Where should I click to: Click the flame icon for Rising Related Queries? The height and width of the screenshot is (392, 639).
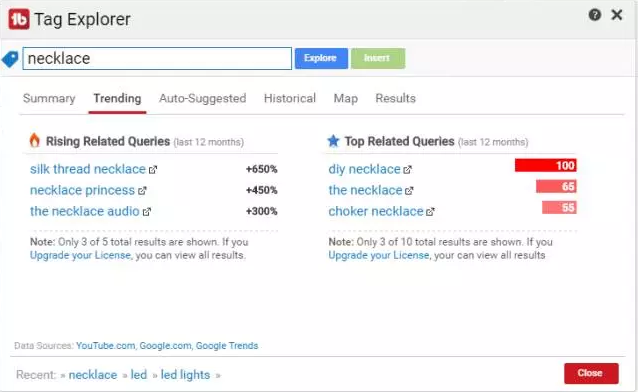click(35, 140)
